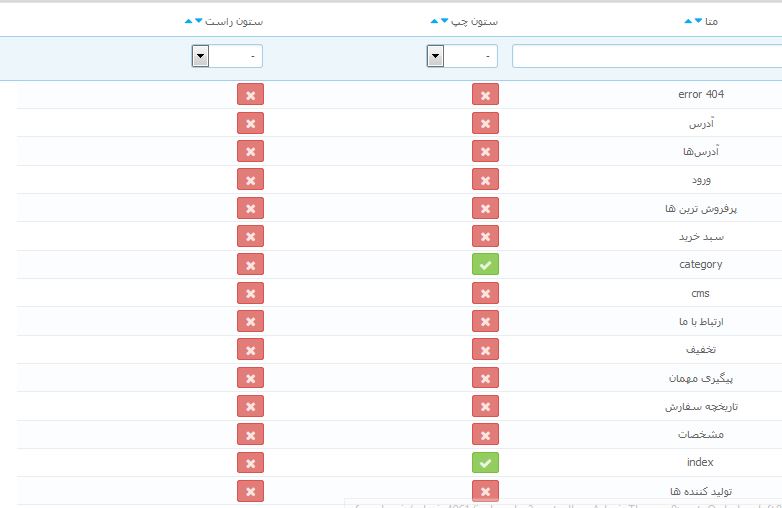This screenshot has height=508, width=782.
Task: Sort ستون چپ with the down arrow
Action: click(x=444, y=20)
